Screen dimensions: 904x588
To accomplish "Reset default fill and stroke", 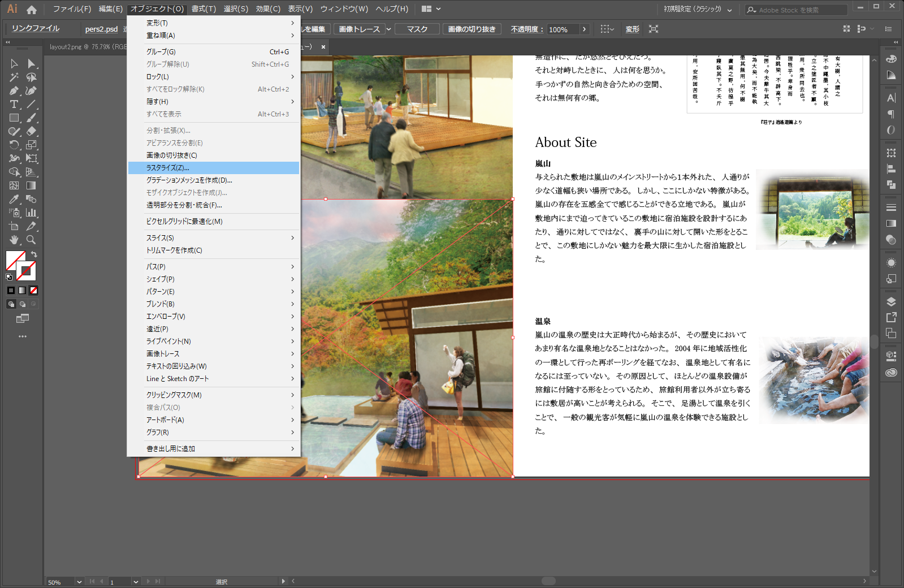I will pos(9,277).
